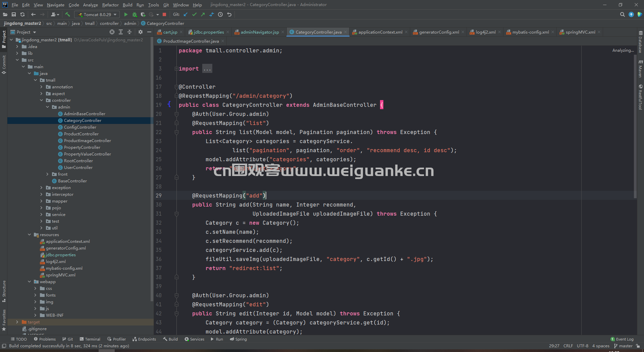Switch to the jdbc.properties editor tab
Image resolution: width=644 pixels, height=352 pixels.
pyautogui.click(x=209, y=32)
